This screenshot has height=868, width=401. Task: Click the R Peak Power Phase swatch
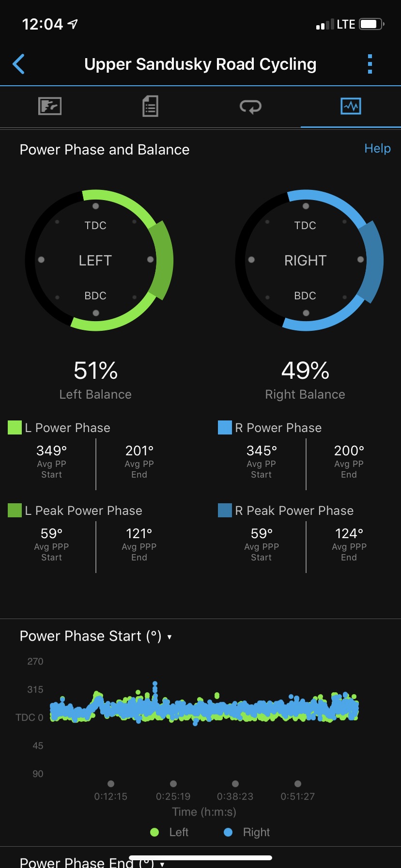(x=225, y=511)
